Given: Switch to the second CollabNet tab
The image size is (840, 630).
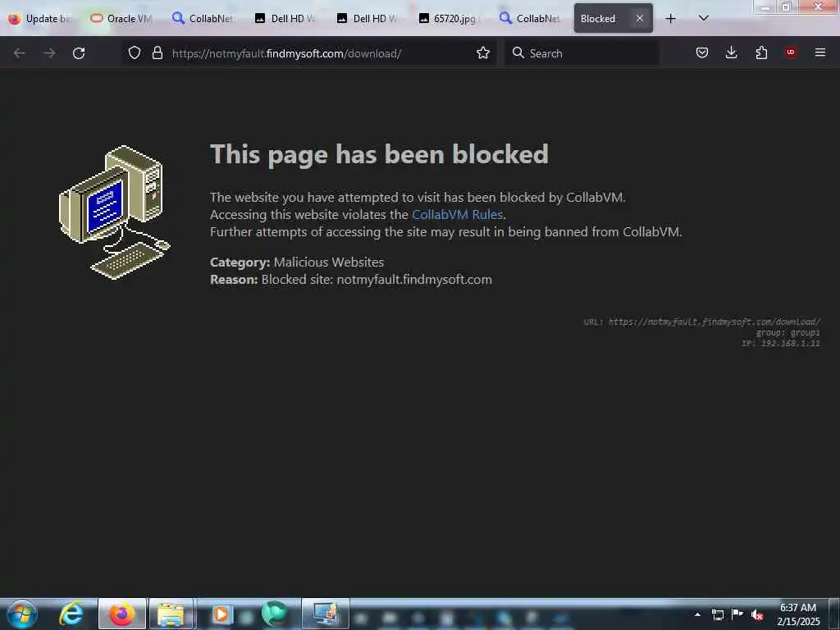Looking at the screenshot, I should [x=532, y=19].
